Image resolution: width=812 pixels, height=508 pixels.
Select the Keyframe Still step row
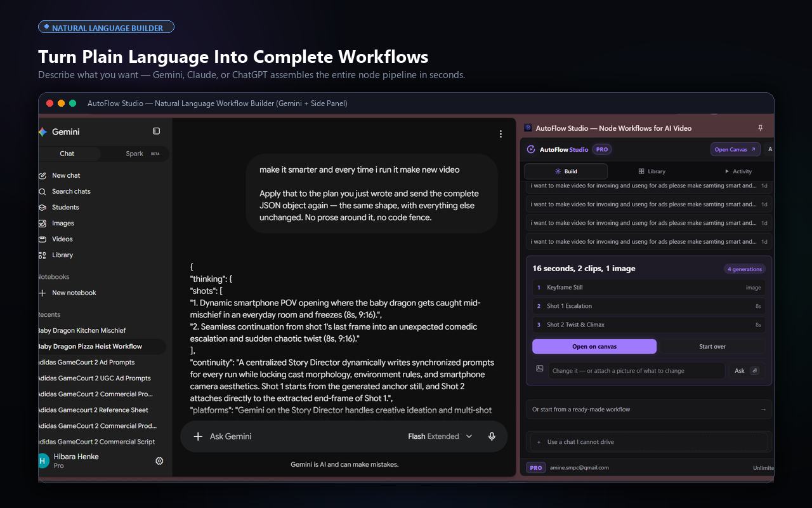[x=649, y=288]
